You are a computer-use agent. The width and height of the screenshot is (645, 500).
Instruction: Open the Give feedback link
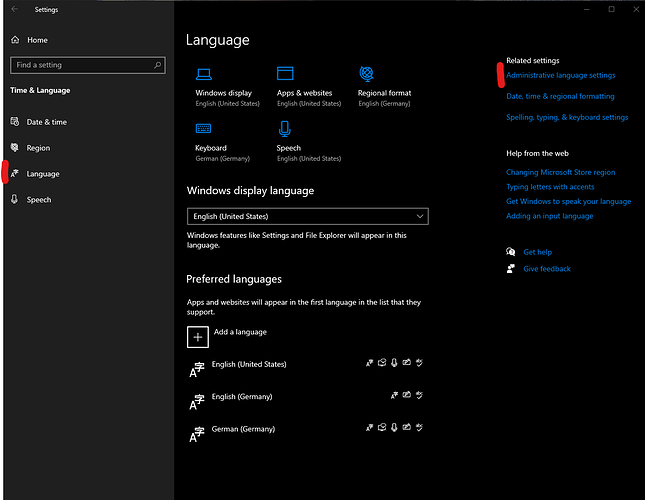(x=546, y=268)
